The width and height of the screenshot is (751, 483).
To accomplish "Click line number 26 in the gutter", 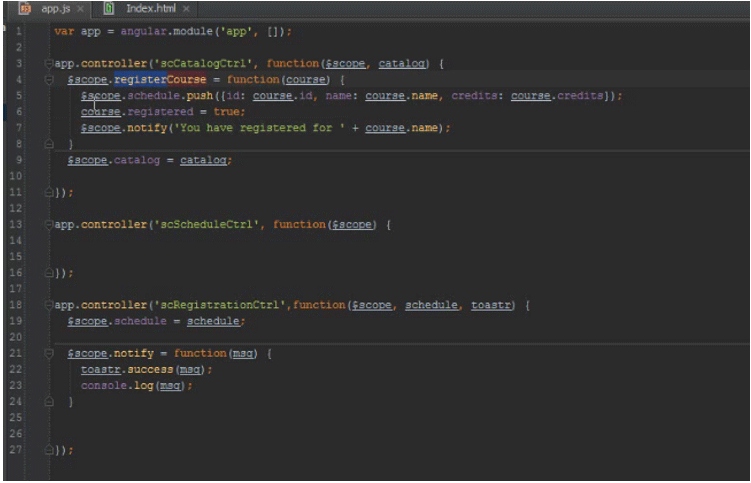I will coord(16,434).
